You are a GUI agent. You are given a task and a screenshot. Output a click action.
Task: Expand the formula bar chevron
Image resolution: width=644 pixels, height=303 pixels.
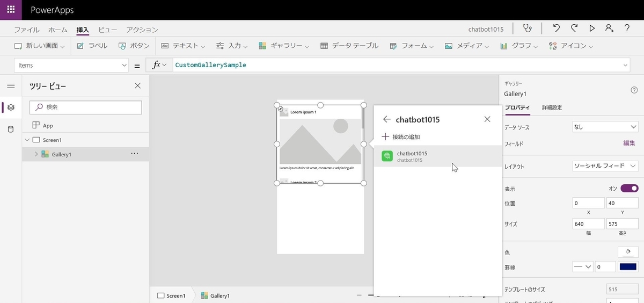click(625, 65)
